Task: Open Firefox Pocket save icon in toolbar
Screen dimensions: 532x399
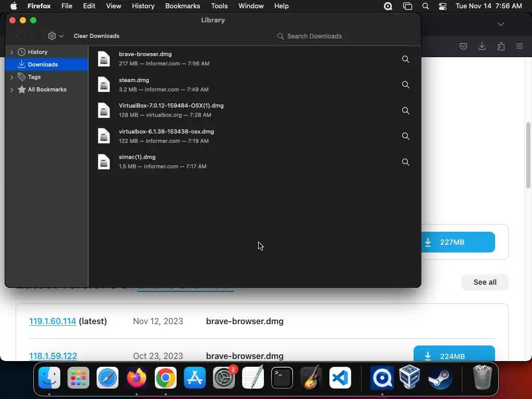Action: 463,46
